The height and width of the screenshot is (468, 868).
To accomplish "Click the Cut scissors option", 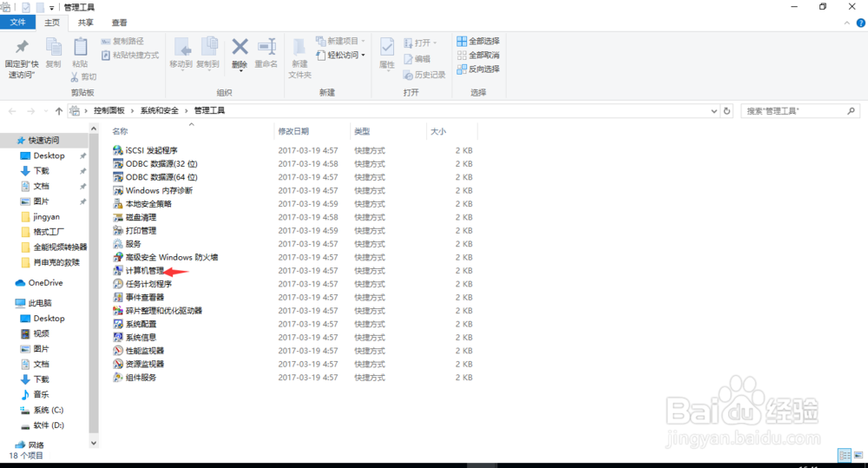I will tap(83, 76).
